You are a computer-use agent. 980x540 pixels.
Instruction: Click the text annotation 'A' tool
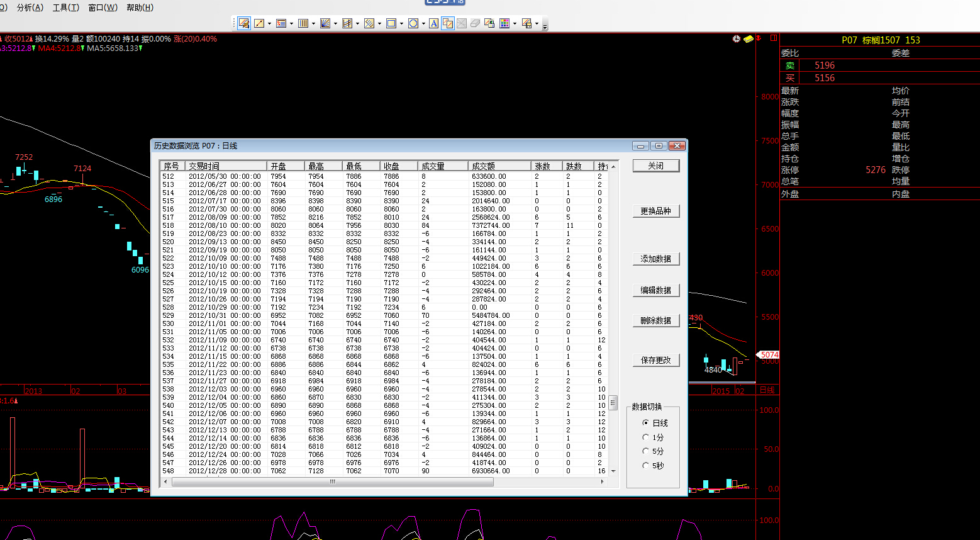[x=433, y=23]
